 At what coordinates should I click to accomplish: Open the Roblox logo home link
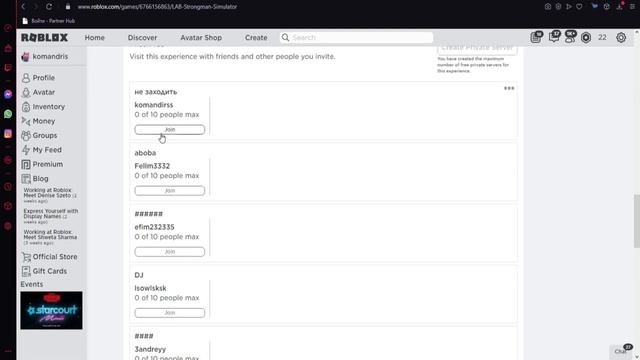[x=44, y=38]
